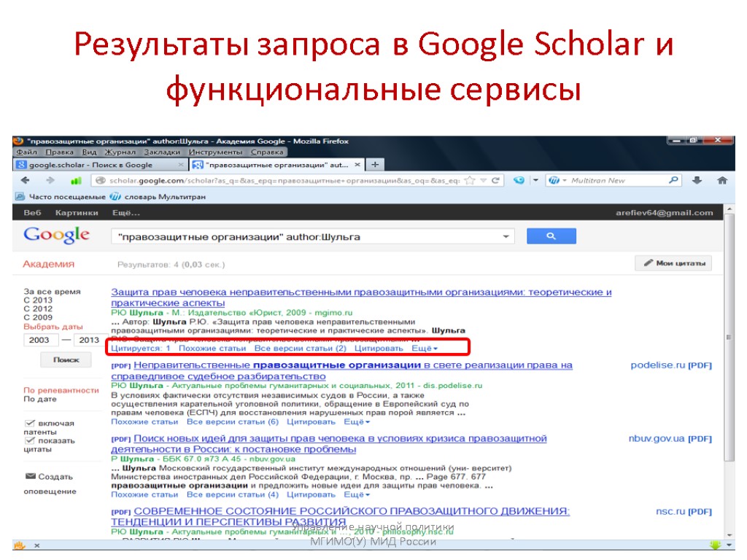
Task: Open 'Все версии статьи (4)' link
Action: tap(233, 495)
